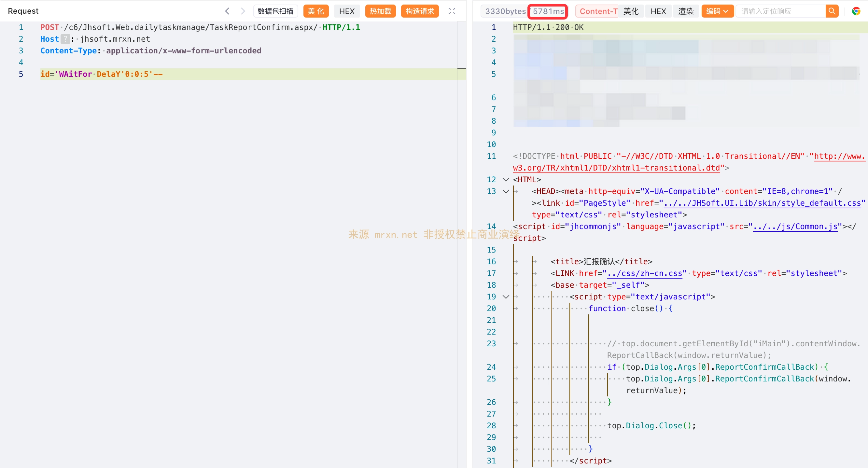Click the 3330bytes size tag
The width and height of the screenshot is (868, 468).
pyautogui.click(x=505, y=11)
